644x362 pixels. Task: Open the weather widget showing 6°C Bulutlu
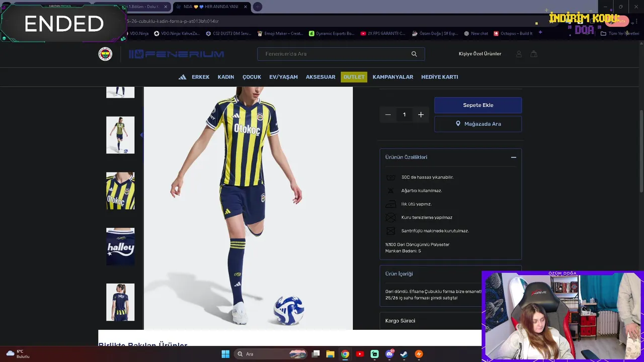click(18, 354)
